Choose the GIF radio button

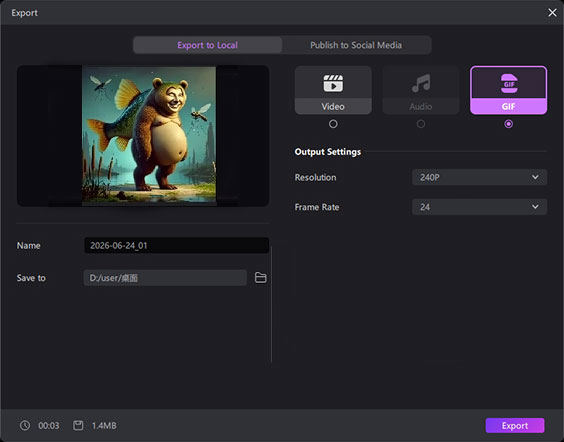point(508,124)
